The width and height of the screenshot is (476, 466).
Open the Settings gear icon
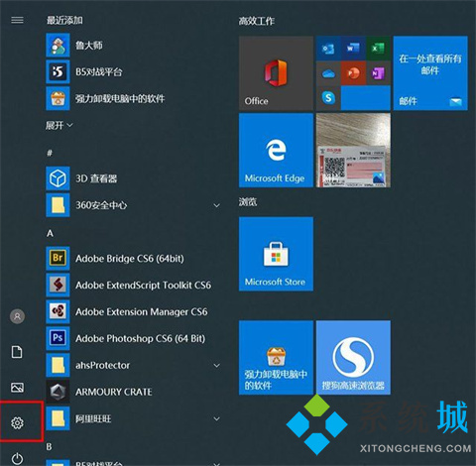point(17,423)
